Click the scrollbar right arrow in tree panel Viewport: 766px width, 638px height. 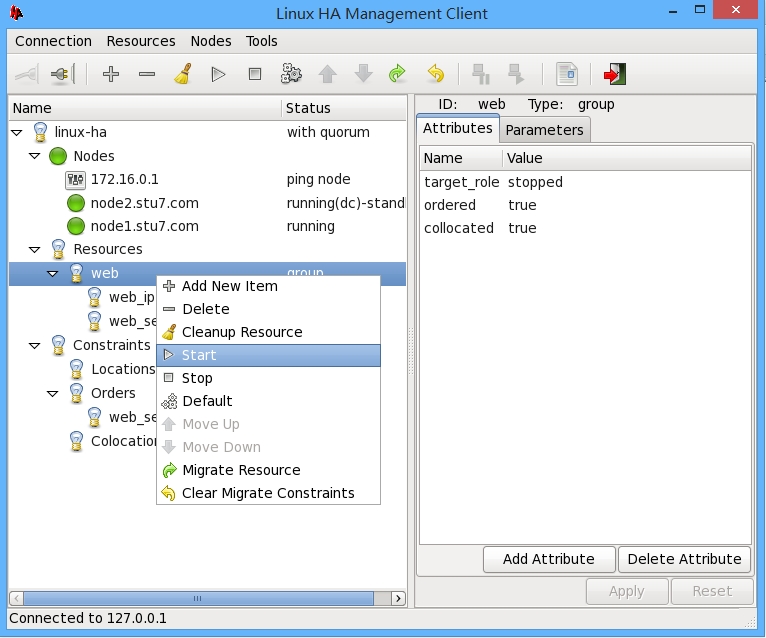coord(399,598)
